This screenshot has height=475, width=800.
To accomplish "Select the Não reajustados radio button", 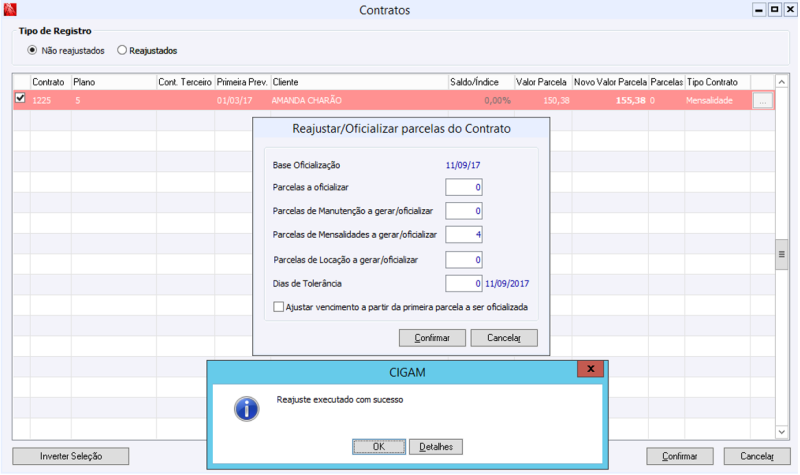I will pos(32,50).
